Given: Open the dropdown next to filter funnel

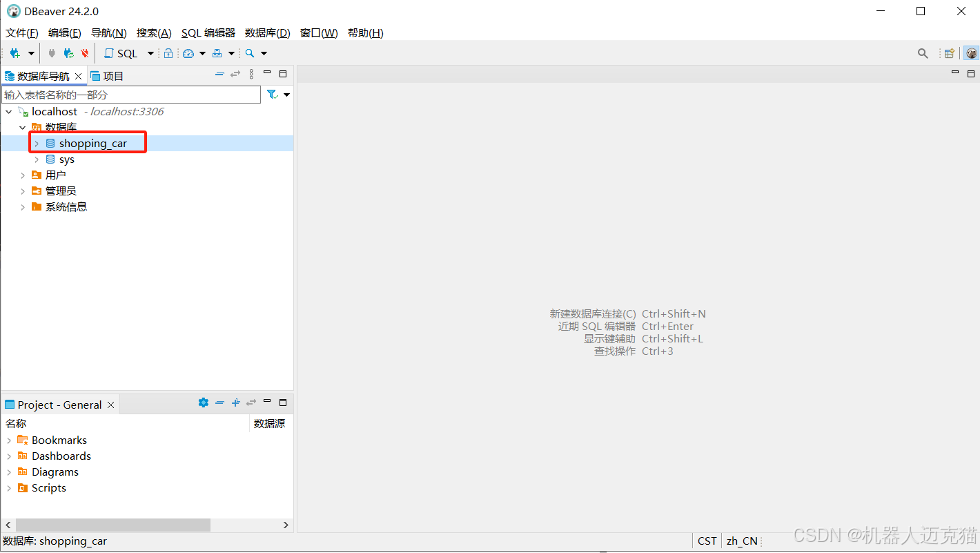Looking at the screenshot, I should [287, 95].
